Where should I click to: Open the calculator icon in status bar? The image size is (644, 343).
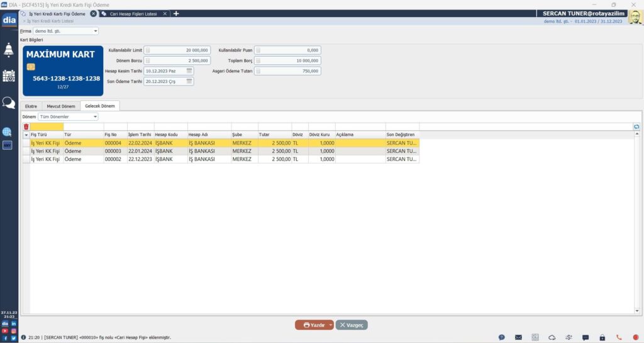[535, 337]
